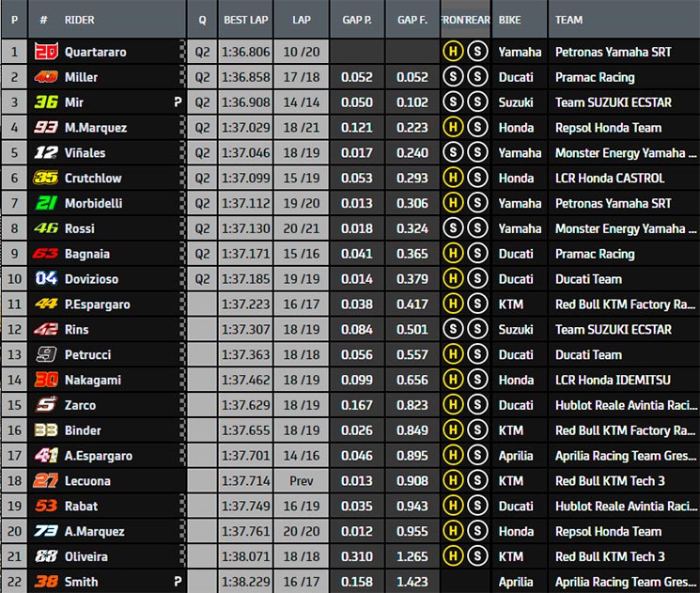700x593 pixels.
Task: Click A.Marquez's number 73 badge
Action: [x=46, y=531]
